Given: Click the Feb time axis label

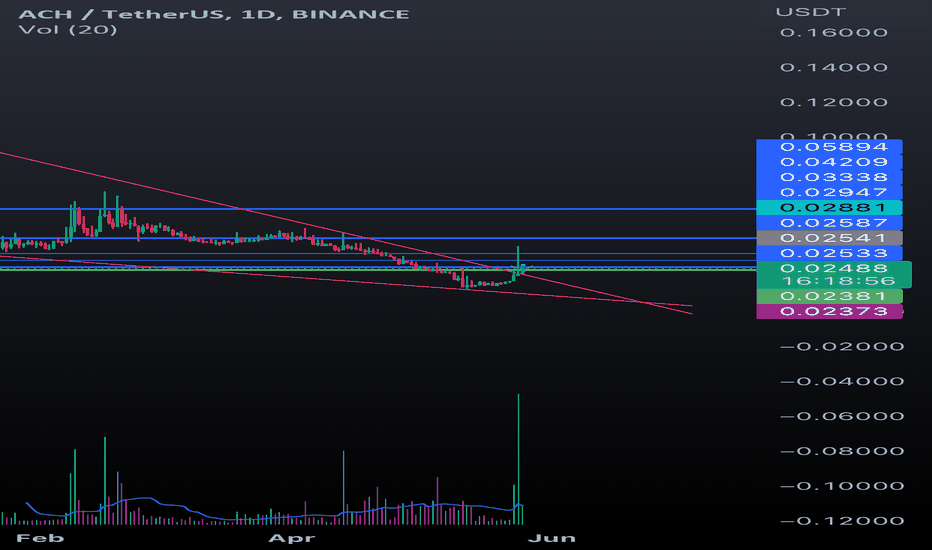Looking at the screenshot, I should coord(40,539).
